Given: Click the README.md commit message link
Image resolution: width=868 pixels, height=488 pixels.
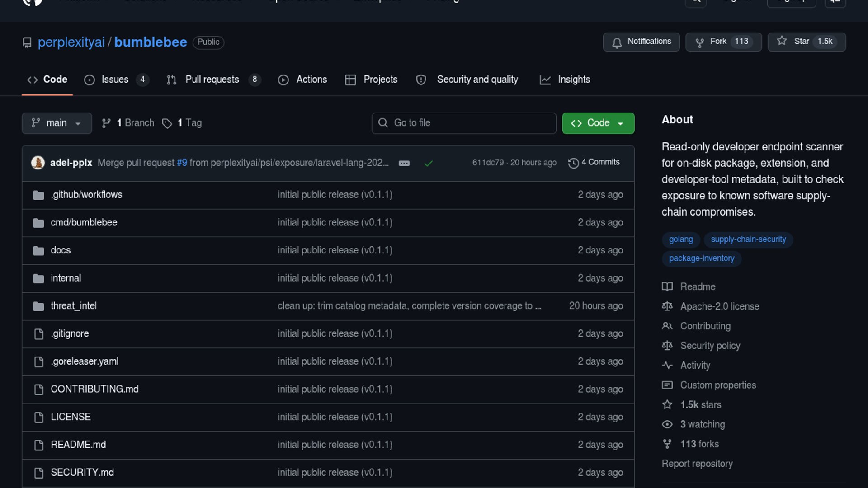Looking at the screenshot, I should pyautogui.click(x=335, y=445).
